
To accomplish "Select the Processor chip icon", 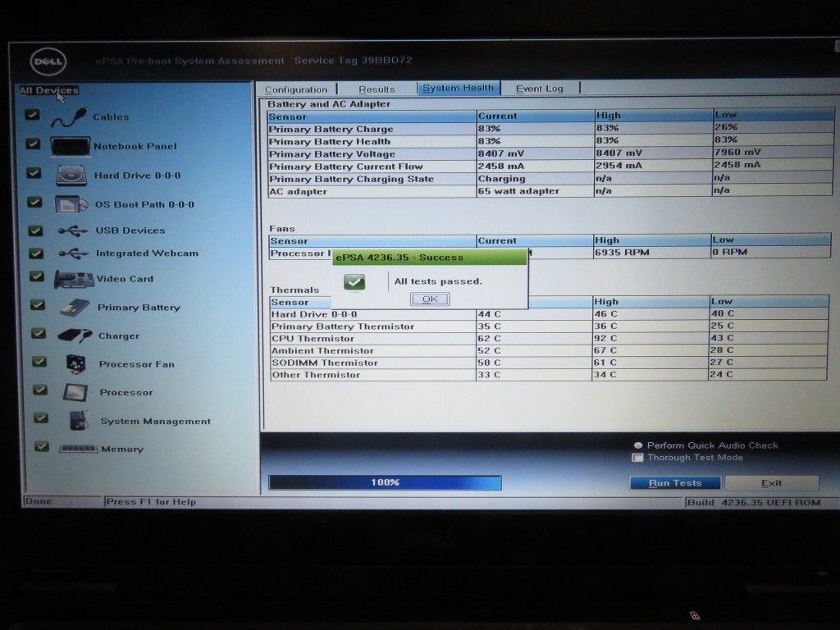I will pyautogui.click(x=75, y=392).
